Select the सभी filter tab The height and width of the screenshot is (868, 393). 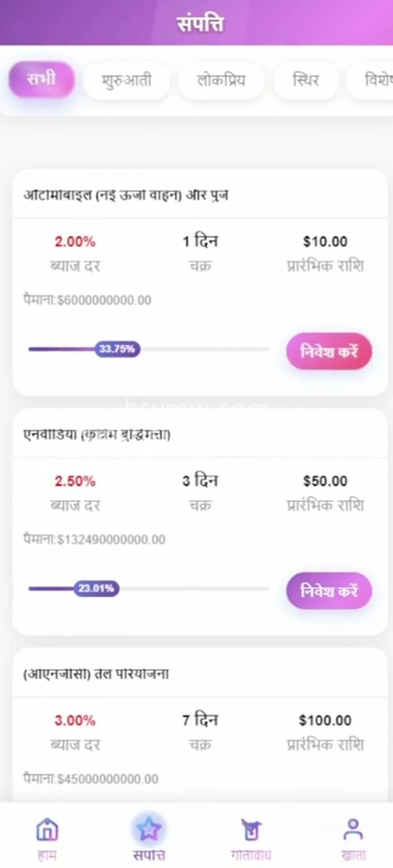41,79
